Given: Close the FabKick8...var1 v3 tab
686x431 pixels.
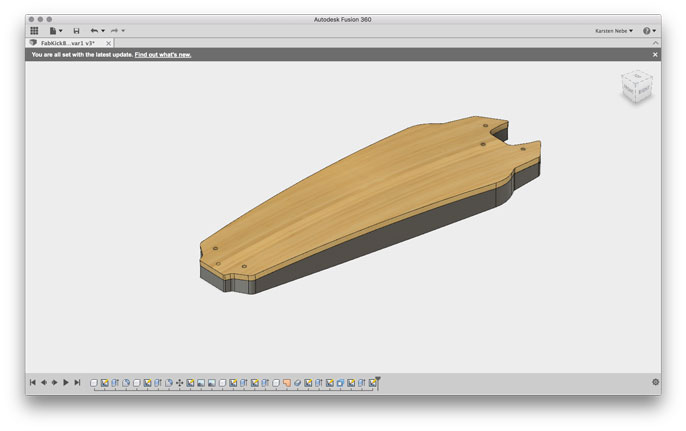Looking at the screenshot, I should [108, 43].
